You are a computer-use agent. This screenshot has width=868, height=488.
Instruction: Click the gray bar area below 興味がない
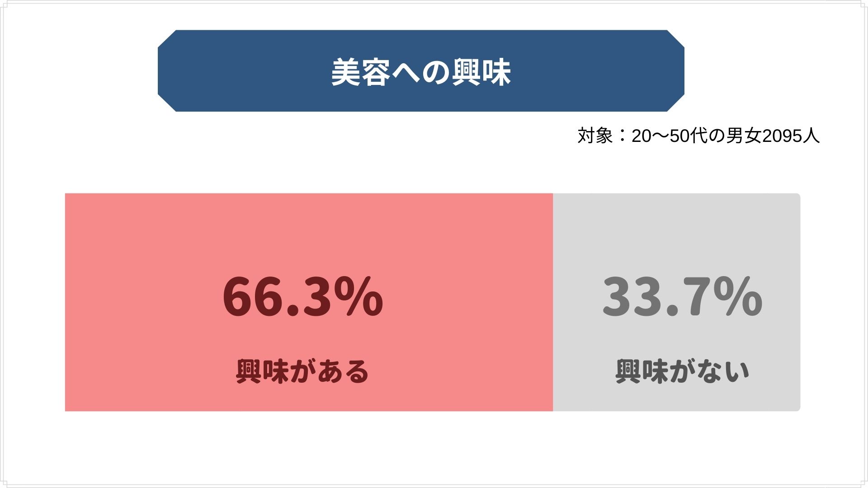[676, 399]
